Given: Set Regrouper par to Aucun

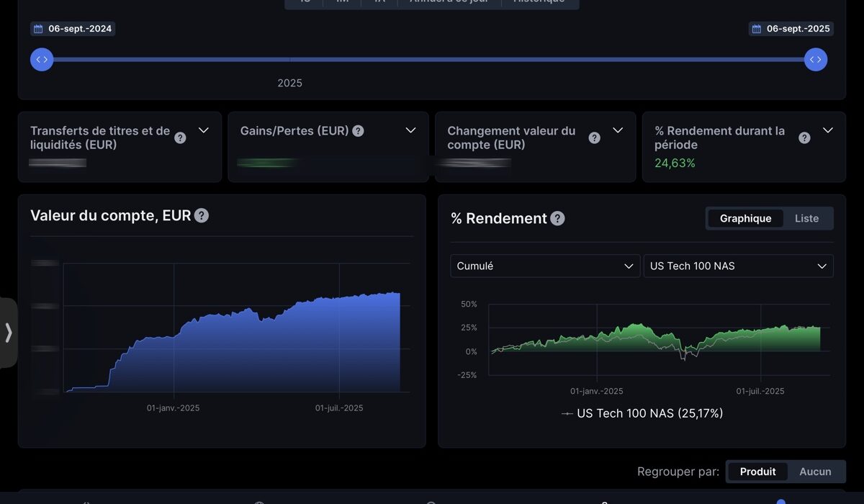Looking at the screenshot, I should (815, 472).
